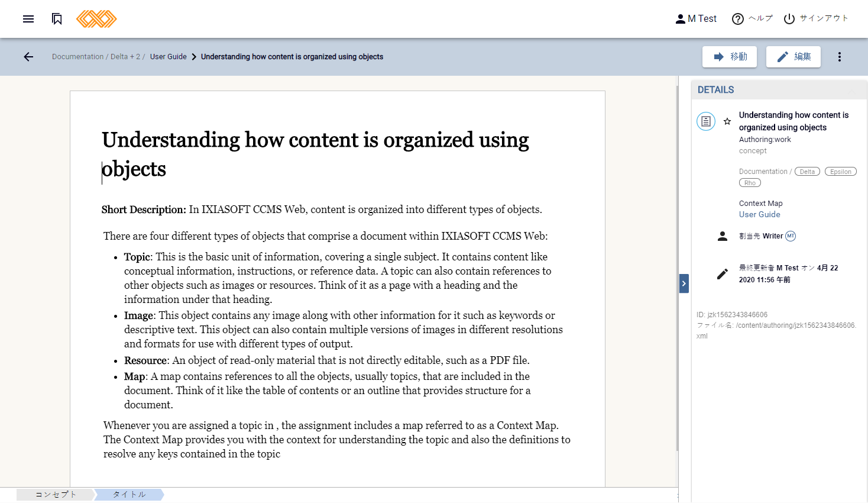
Task: Click the 割当先 Writer label
Action: click(x=761, y=236)
